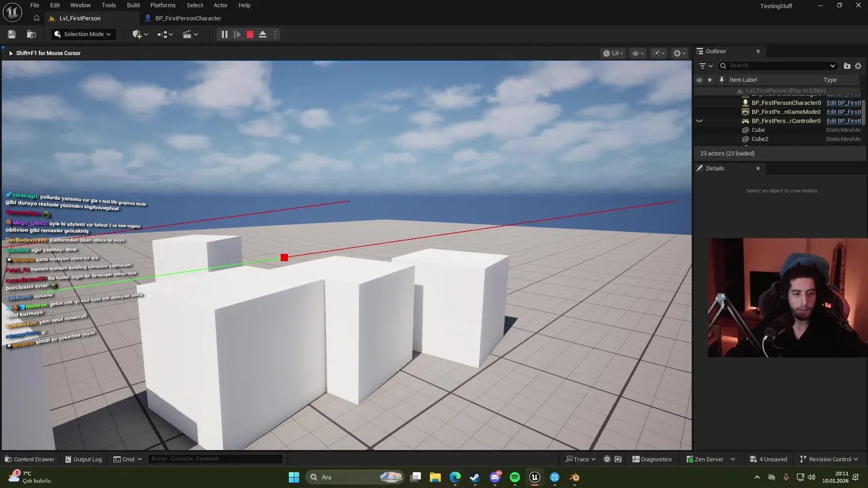Screen dimensions: 868x488
Task: Stop the play session with the red square
Action: click(x=250, y=35)
